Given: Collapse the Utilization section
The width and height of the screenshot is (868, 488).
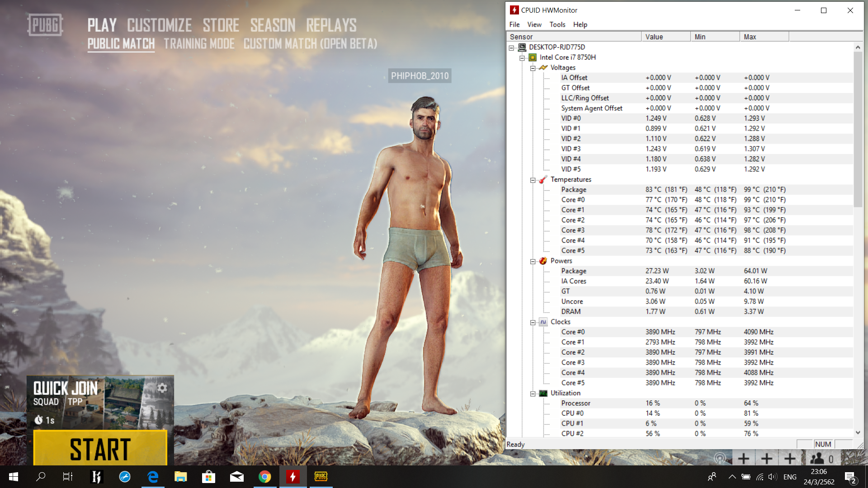Looking at the screenshot, I should pyautogui.click(x=533, y=394).
